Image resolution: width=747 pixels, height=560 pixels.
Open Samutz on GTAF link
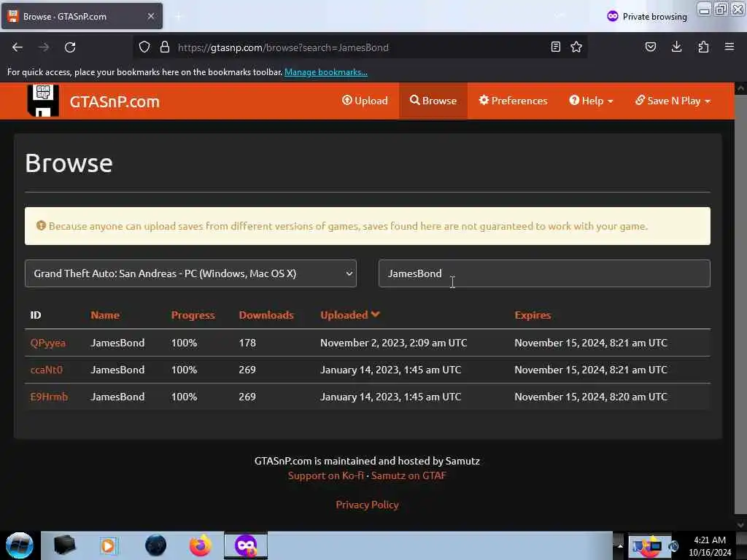pos(409,475)
